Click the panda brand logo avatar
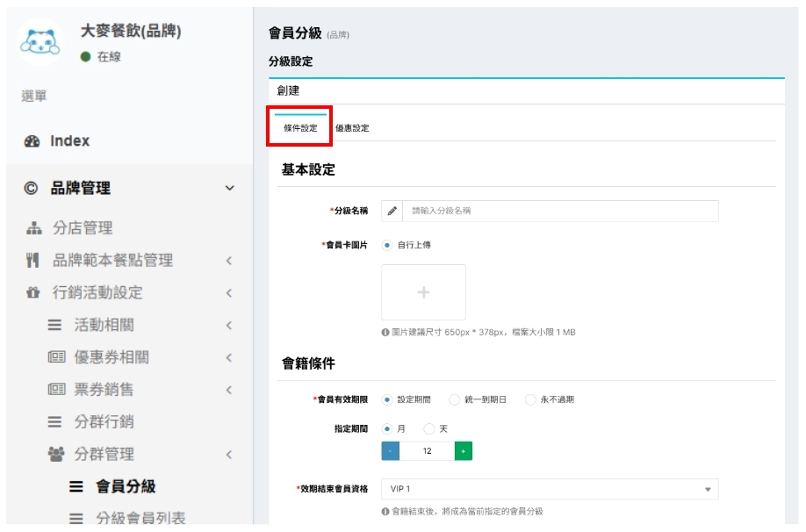This screenshot has height=532, width=806. (x=40, y=42)
